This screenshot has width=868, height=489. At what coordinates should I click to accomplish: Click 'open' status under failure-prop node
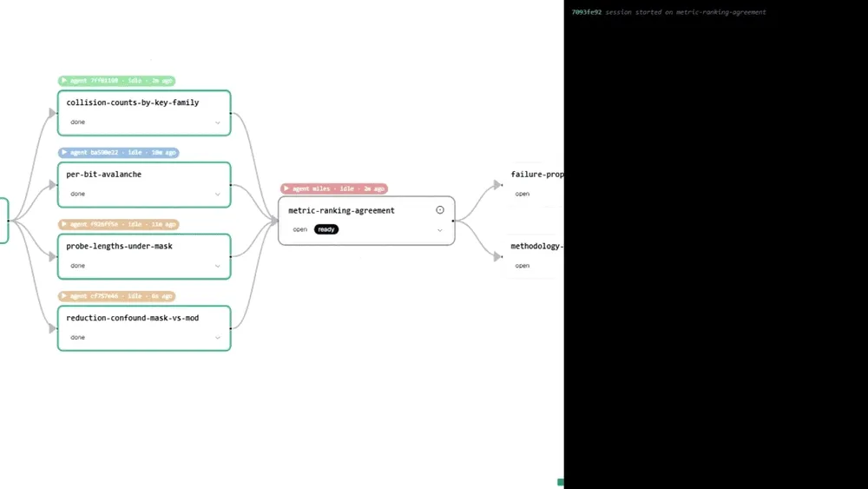[522, 194]
